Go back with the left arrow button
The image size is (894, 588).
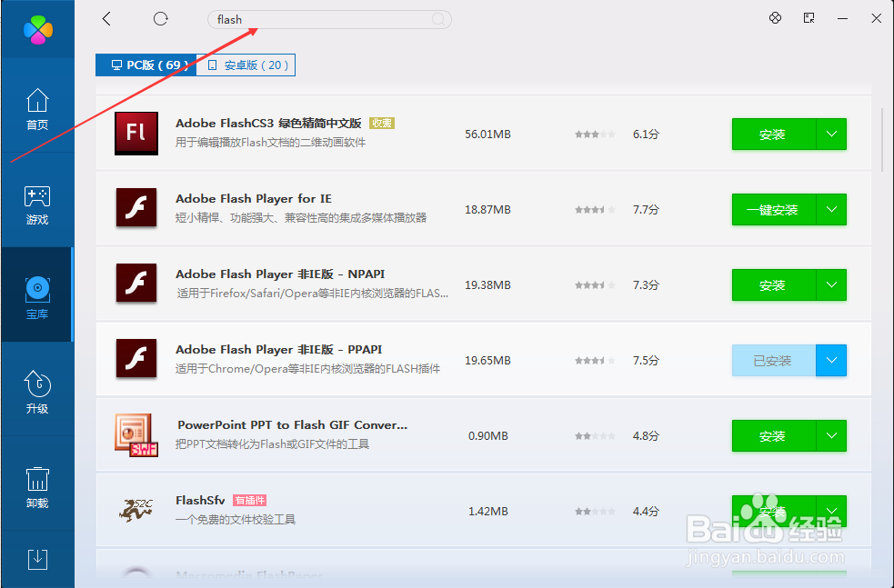coord(106,19)
